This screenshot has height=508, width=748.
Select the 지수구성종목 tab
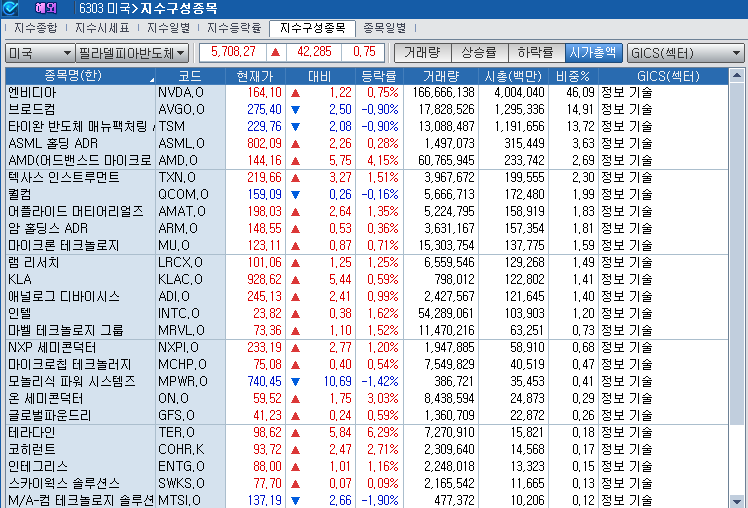tap(312, 28)
